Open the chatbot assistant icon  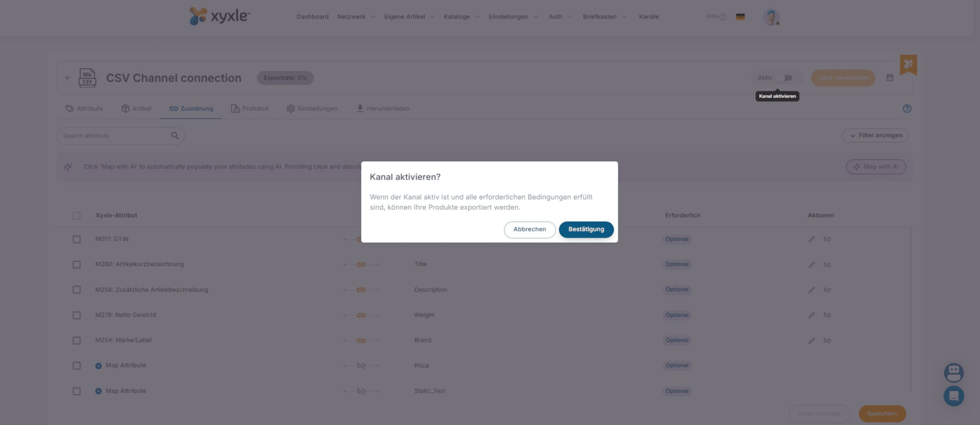point(953,373)
